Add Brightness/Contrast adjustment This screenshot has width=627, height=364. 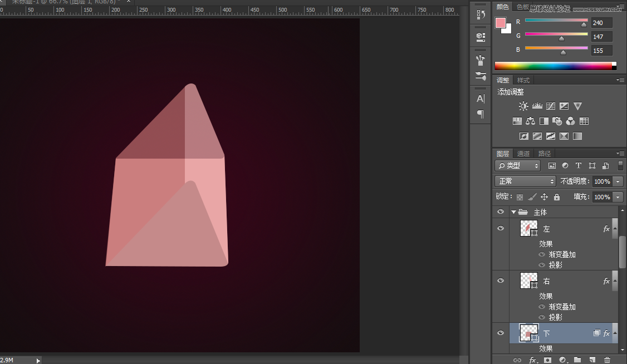pos(523,106)
